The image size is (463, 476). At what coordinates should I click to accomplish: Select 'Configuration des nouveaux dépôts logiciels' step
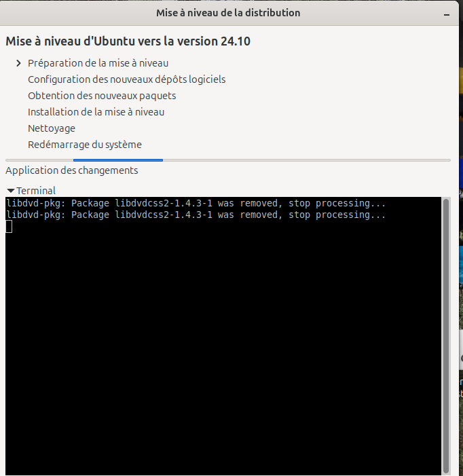pyautogui.click(x=126, y=79)
